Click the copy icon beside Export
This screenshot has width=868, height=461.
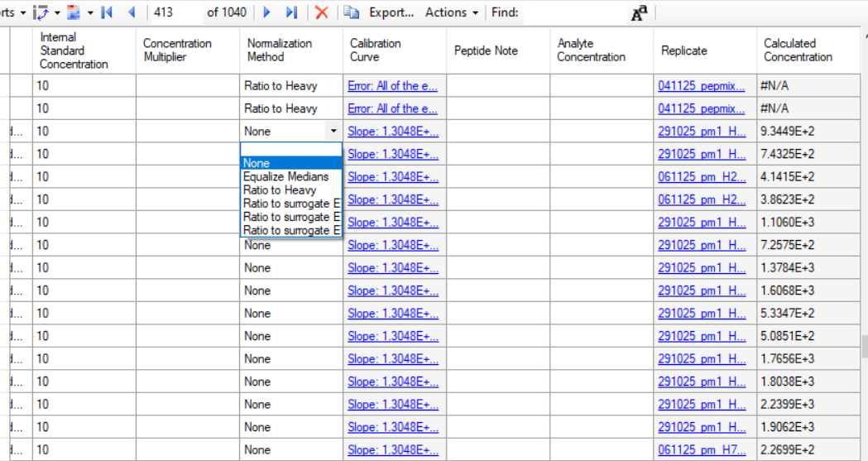tap(352, 12)
